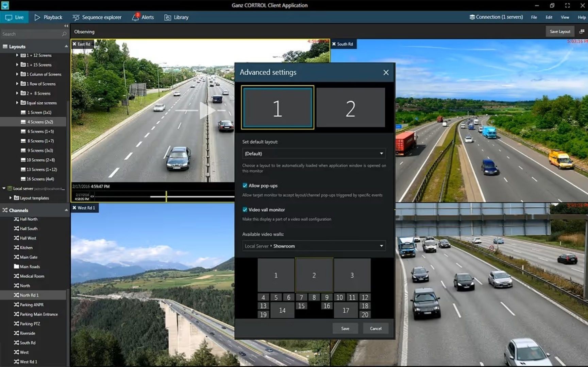Open the Alerts bell icon
Image resolution: width=588 pixels, height=367 pixels.
[x=136, y=17]
